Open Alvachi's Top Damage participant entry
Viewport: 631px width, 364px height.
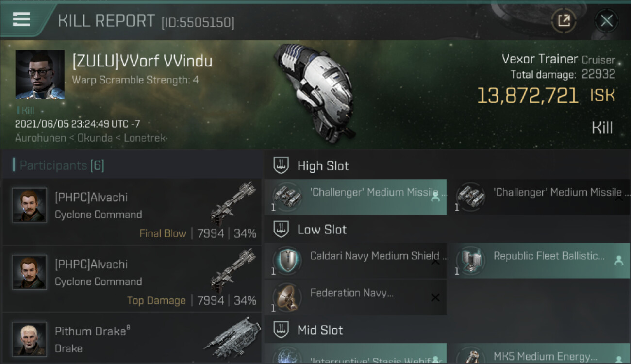[132, 279]
